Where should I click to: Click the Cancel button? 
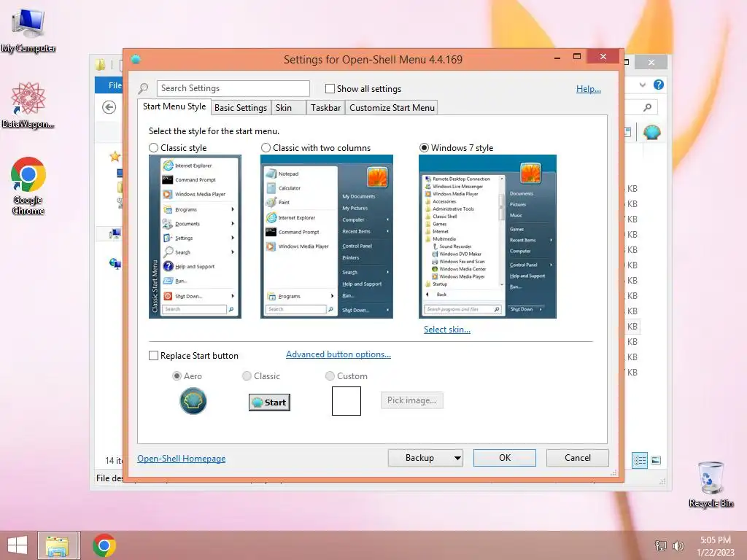pyautogui.click(x=578, y=458)
